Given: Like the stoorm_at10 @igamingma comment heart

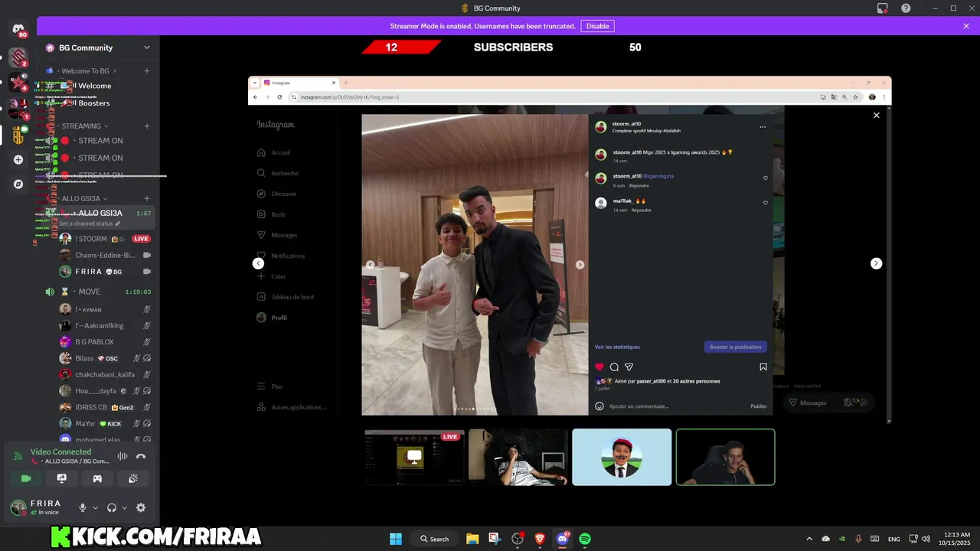Looking at the screenshot, I should click(x=765, y=178).
